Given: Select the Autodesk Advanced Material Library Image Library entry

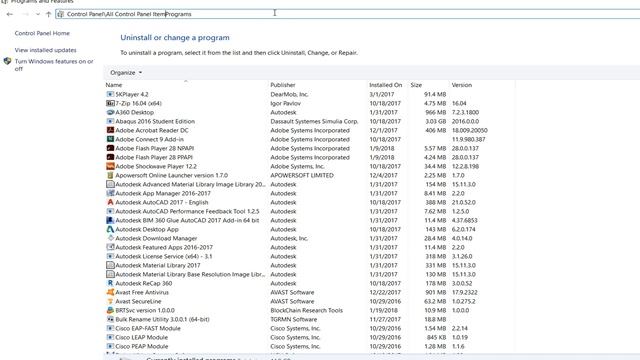Looking at the screenshot, I should [190, 184].
